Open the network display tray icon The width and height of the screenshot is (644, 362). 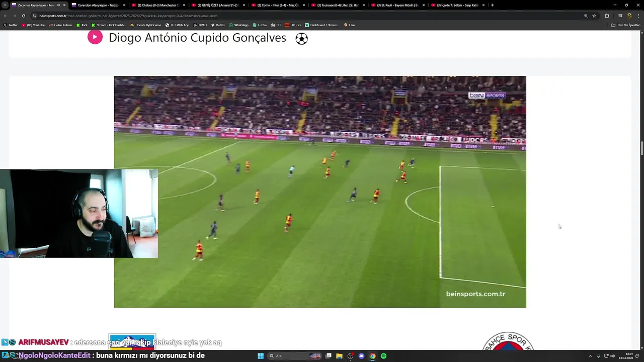(x=606, y=356)
